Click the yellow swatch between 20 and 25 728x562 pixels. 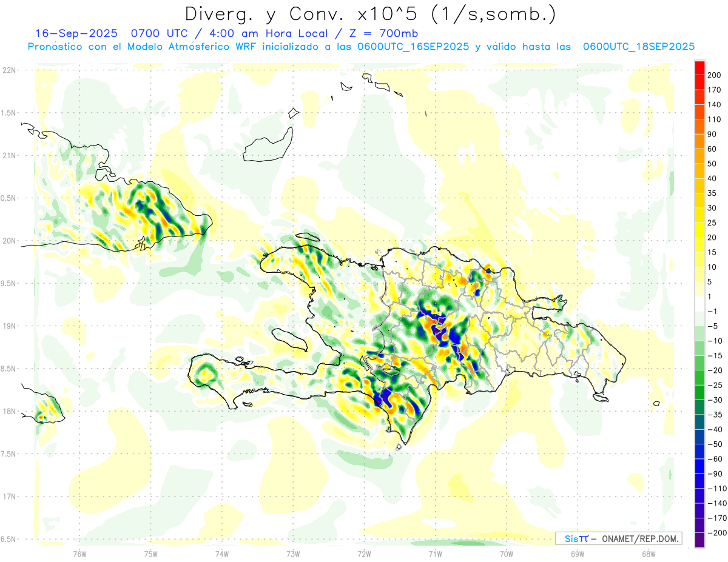(x=699, y=230)
